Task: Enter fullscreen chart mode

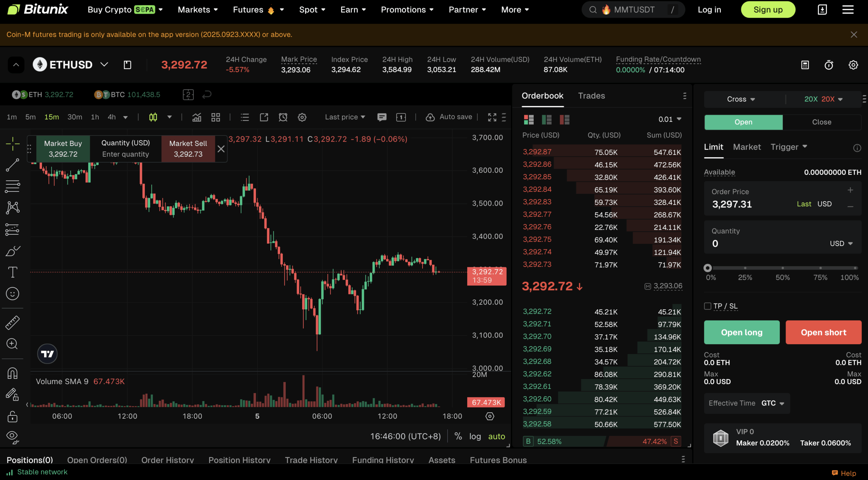Action: (492, 117)
